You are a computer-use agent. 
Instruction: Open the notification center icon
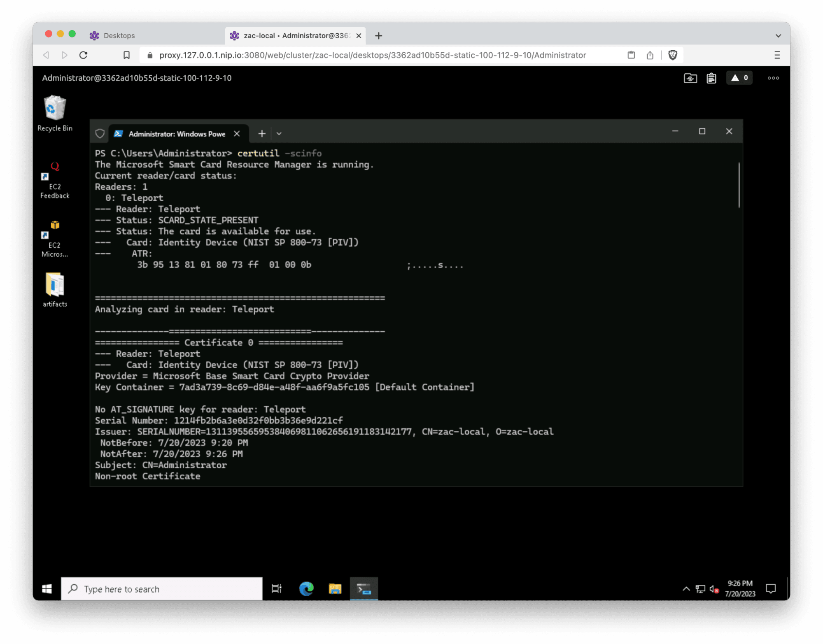click(771, 589)
